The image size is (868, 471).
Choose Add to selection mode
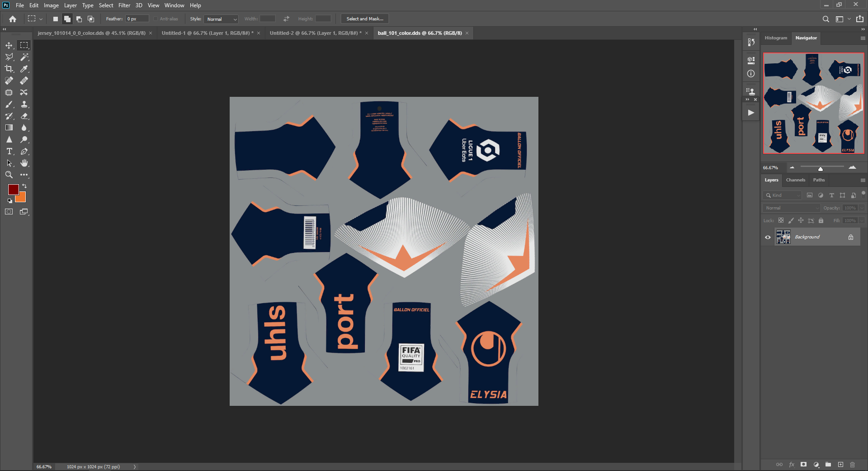pyautogui.click(x=67, y=19)
